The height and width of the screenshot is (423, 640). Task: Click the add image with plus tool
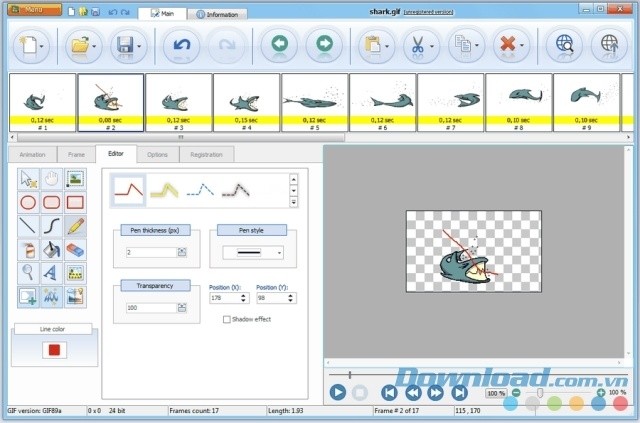28,297
